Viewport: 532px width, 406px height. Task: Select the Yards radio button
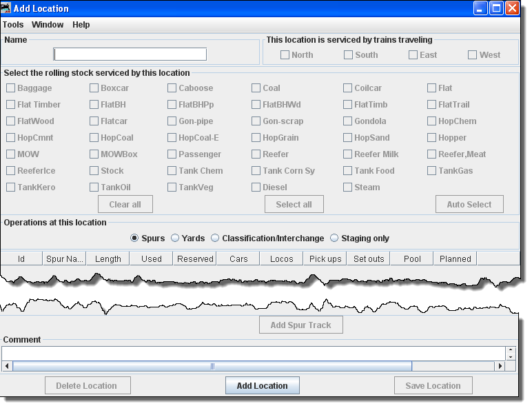pyautogui.click(x=175, y=238)
